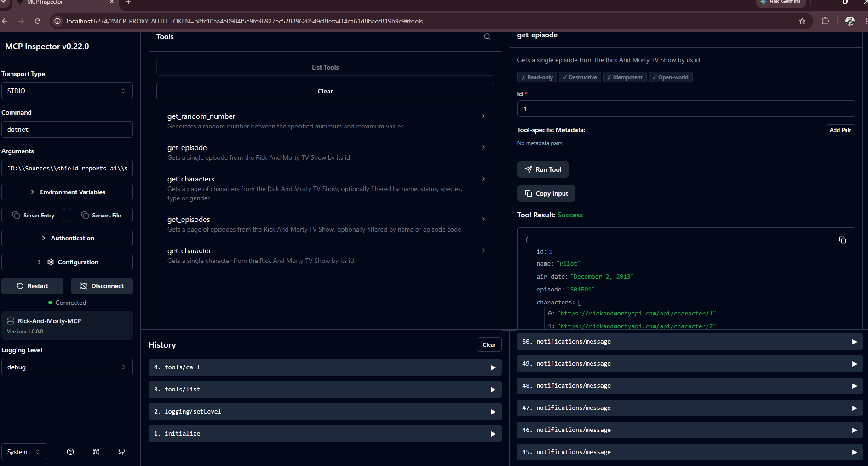Open the System theme dropdown
The image size is (868, 466).
(x=24, y=452)
